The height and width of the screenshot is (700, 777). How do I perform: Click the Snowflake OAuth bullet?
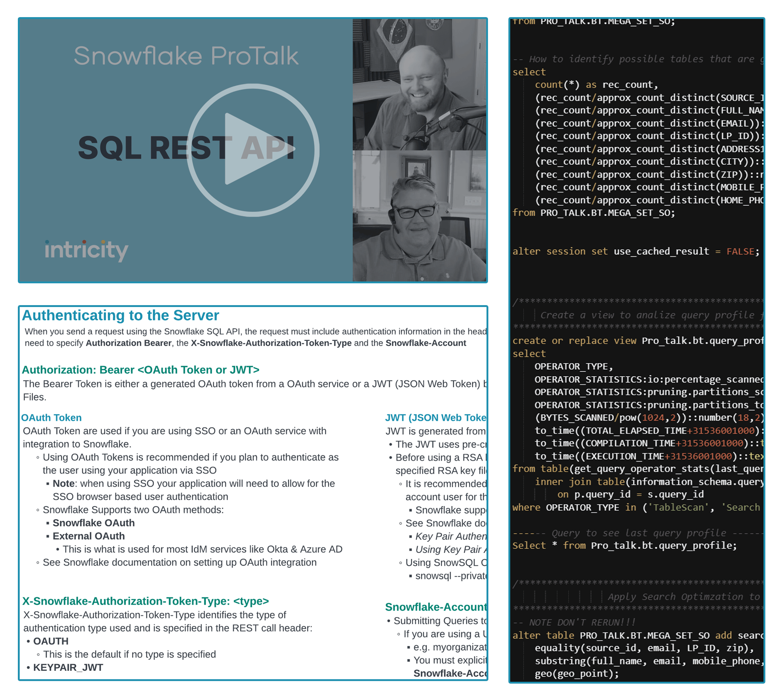pos(94,523)
